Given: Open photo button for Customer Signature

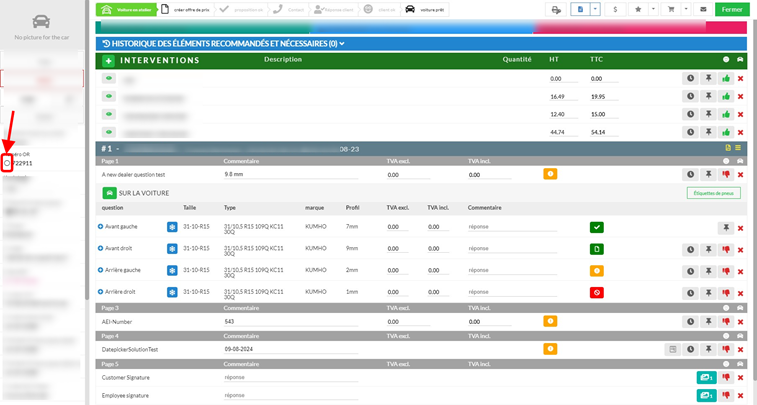Looking at the screenshot, I should (x=706, y=377).
